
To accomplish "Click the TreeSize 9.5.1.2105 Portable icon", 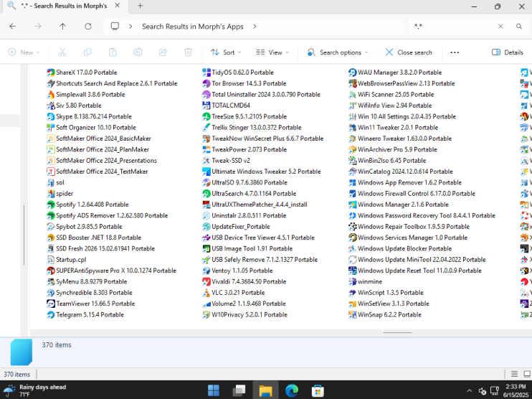I will click(x=206, y=116).
